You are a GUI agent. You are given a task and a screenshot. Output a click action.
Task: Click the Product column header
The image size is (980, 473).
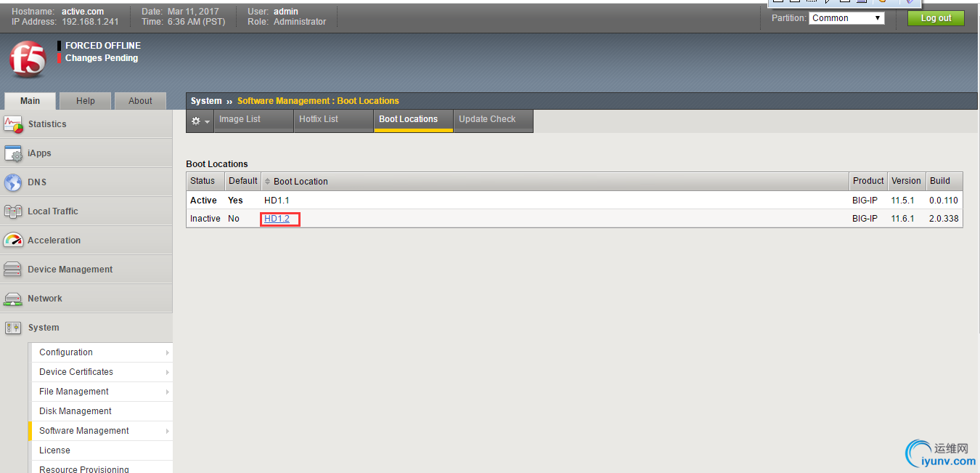[x=868, y=181]
